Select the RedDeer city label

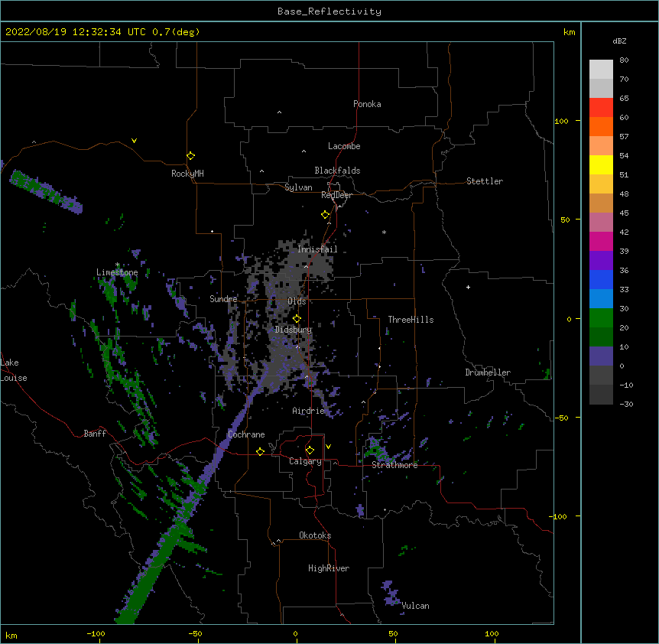click(x=336, y=195)
